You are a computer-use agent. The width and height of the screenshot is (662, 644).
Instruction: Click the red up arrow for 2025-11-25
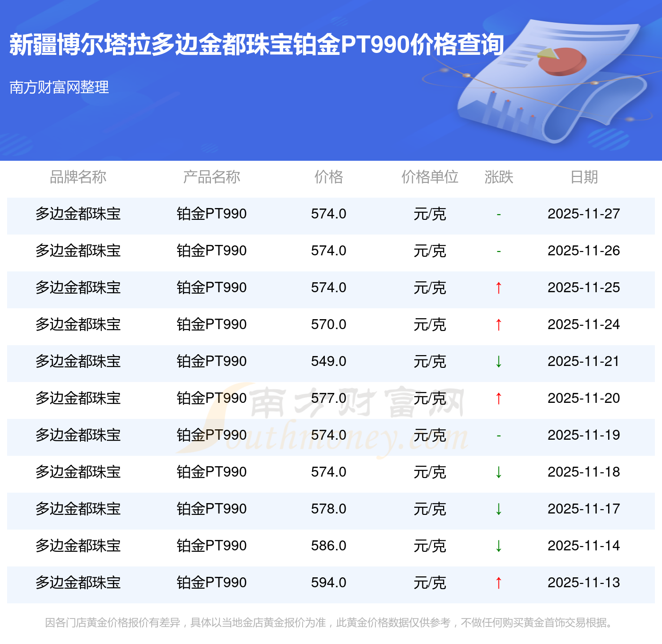[498, 287]
